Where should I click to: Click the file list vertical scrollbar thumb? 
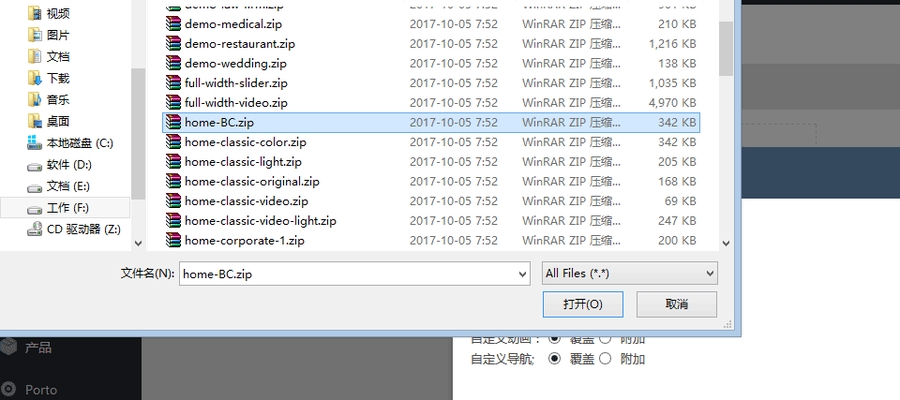point(726,48)
